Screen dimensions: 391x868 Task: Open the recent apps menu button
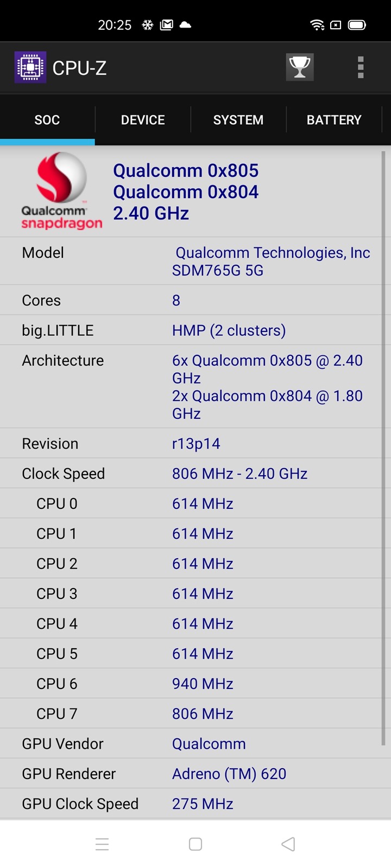102,844
